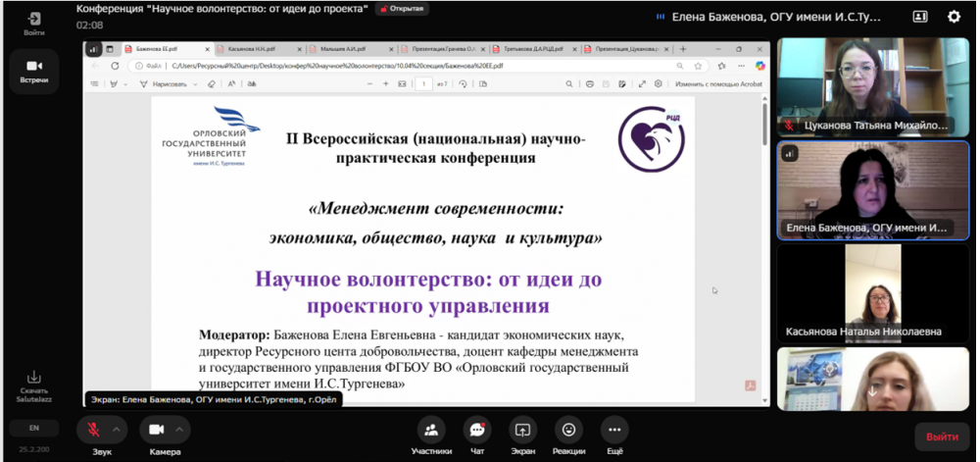The height and width of the screenshot is (462, 980).
Task: Unmute the microphone with Звук button
Action: pyautogui.click(x=94, y=430)
